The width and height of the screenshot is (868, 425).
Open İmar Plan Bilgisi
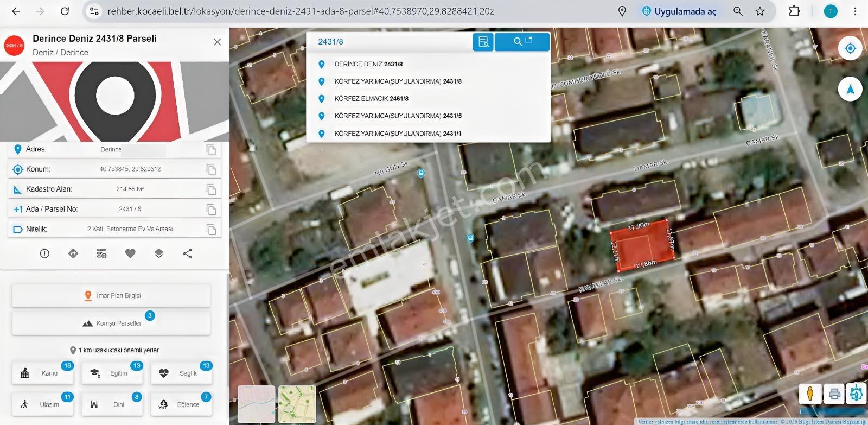111,296
